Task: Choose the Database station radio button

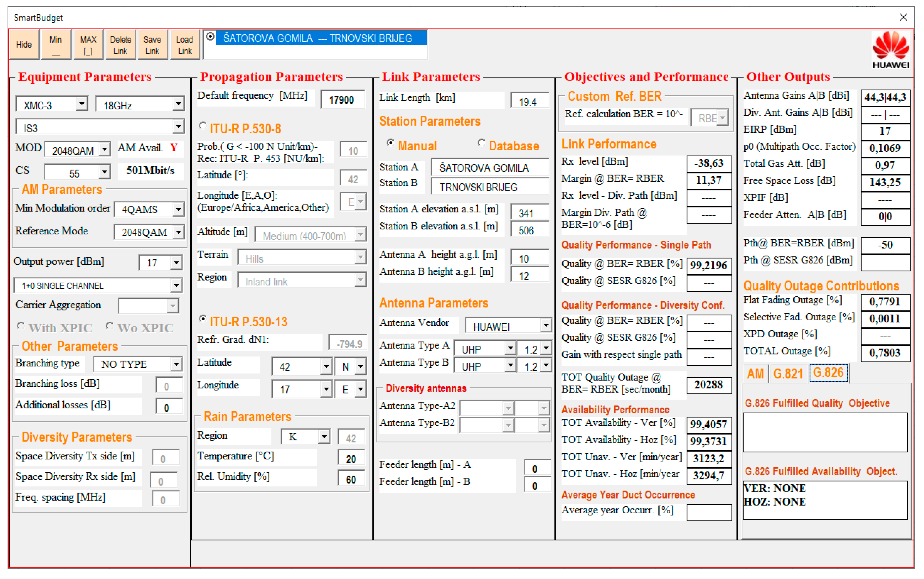Action: 481,143
